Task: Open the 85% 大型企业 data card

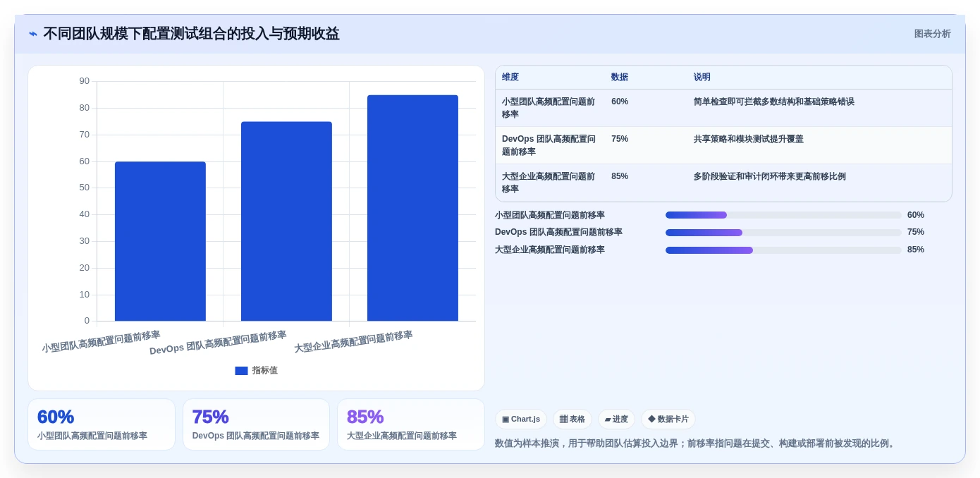Action: pyautogui.click(x=411, y=424)
